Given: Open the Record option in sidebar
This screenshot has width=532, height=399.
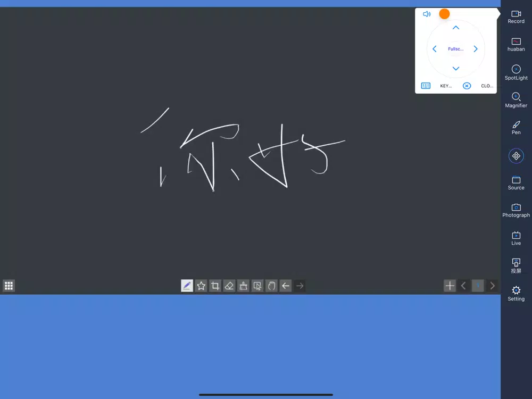Looking at the screenshot, I should (x=516, y=16).
